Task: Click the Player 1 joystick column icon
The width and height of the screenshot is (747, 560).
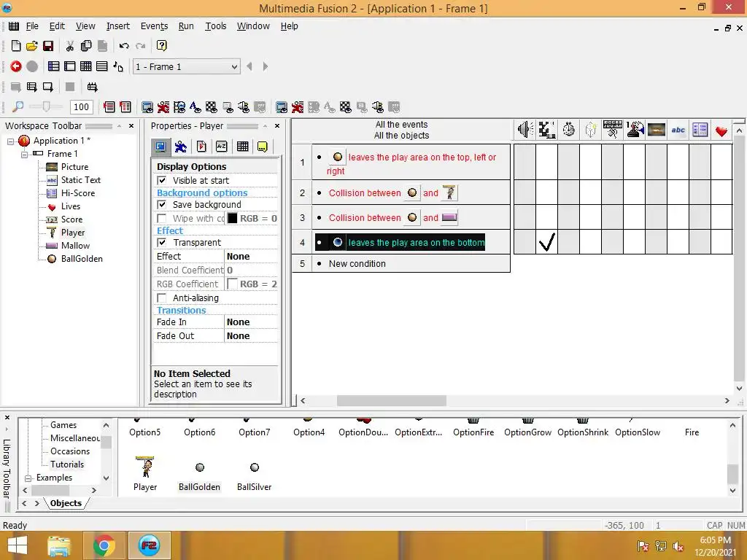Action: [635, 130]
